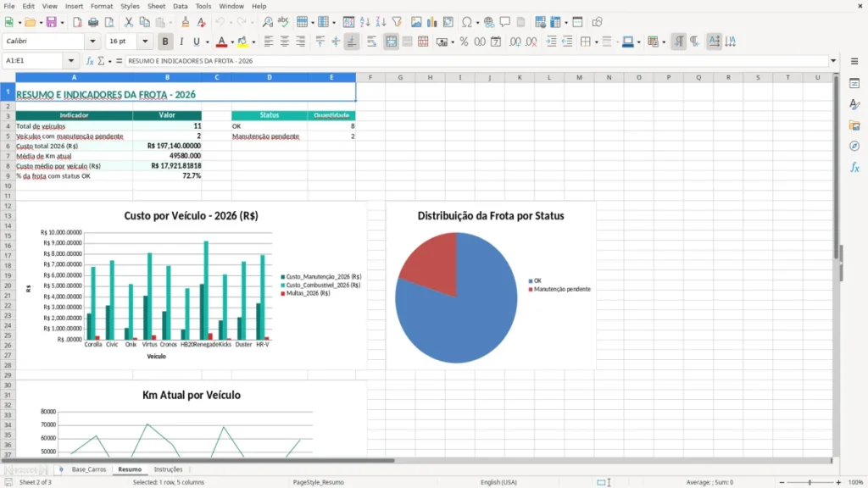Cut selection with the scissors icon
This screenshot has height=488, width=868.
[129, 22]
